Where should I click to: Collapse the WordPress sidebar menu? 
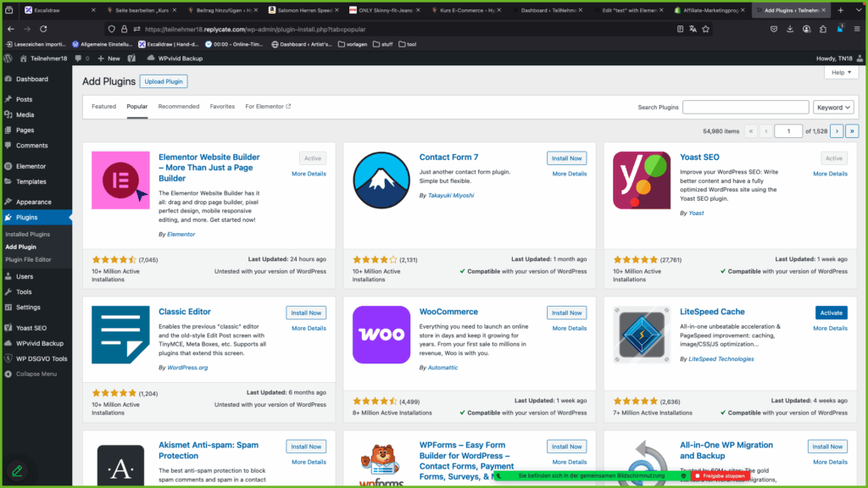click(31, 374)
